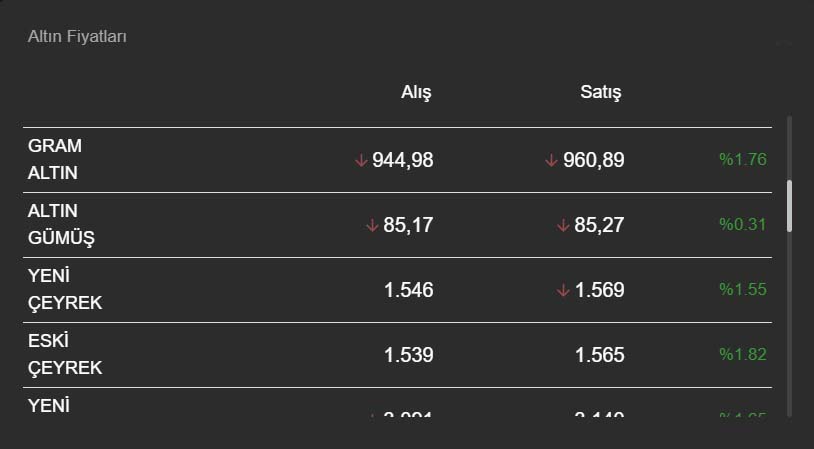Click the %1.76 change percentage
The width and height of the screenshot is (814, 449).
(x=742, y=159)
